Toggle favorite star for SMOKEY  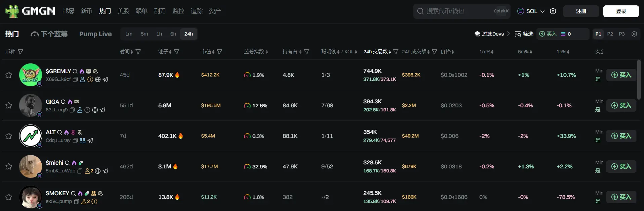click(9, 197)
